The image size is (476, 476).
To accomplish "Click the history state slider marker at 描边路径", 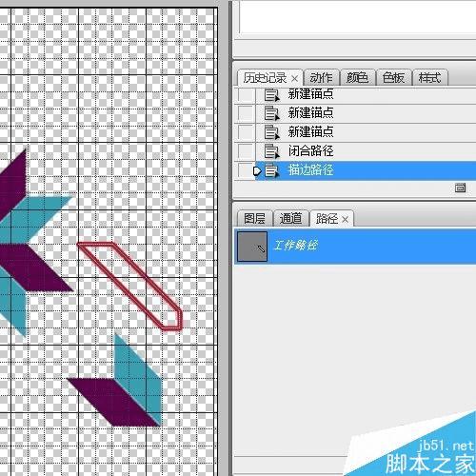I will pyautogui.click(x=257, y=171).
